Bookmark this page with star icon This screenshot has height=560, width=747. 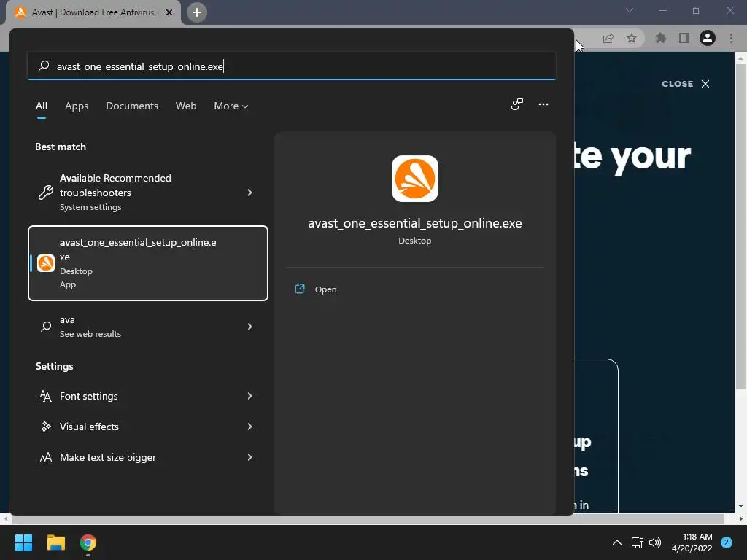coord(631,38)
